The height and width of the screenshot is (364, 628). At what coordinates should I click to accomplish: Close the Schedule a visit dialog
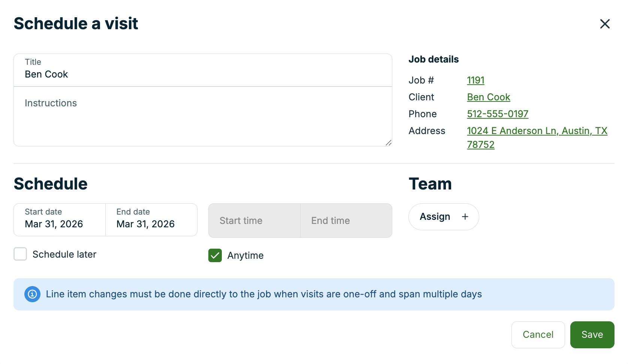coord(605,24)
